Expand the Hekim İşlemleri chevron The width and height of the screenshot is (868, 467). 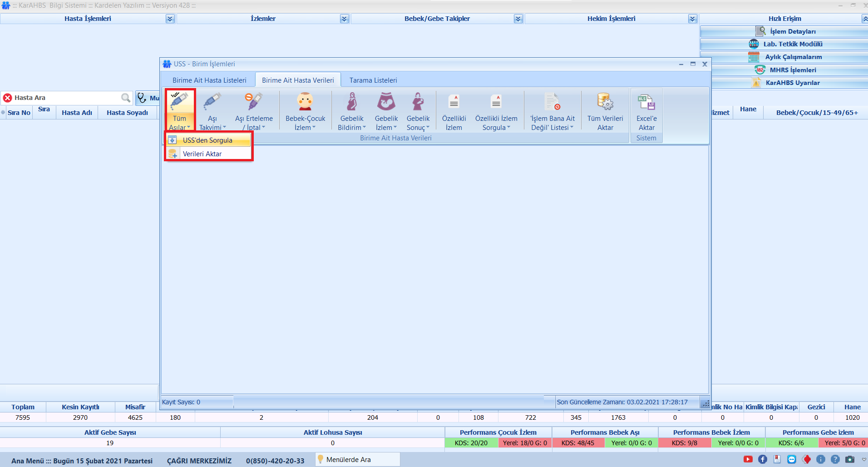point(692,19)
